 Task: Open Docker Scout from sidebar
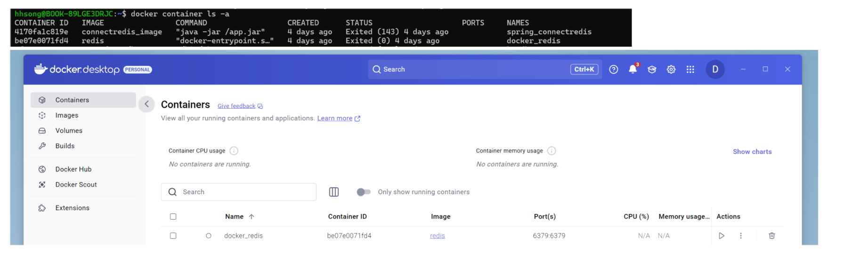pyautogui.click(x=83, y=184)
